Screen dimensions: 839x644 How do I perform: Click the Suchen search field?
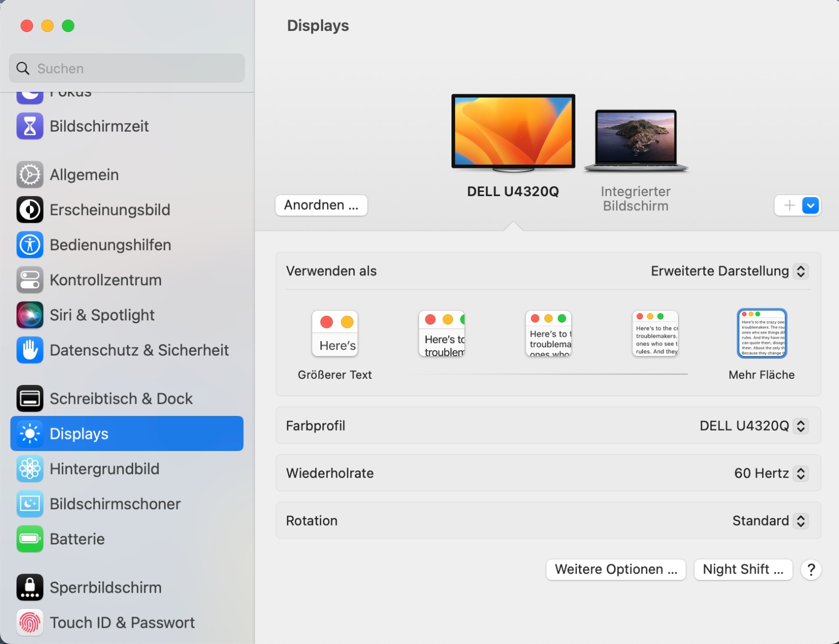(126, 68)
